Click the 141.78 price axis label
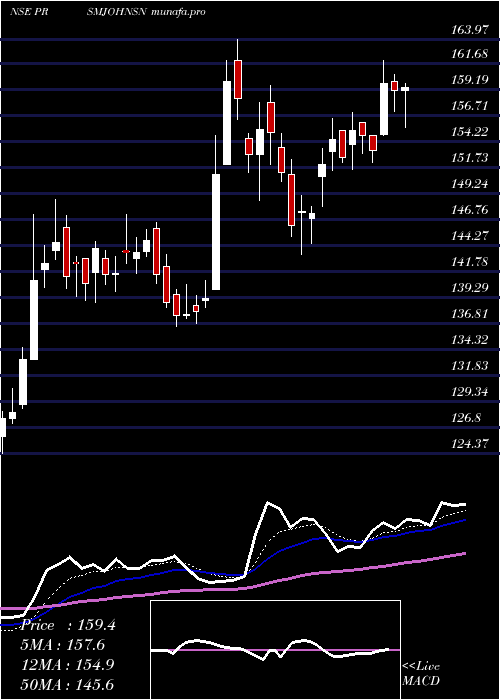 click(x=469, y=261)
